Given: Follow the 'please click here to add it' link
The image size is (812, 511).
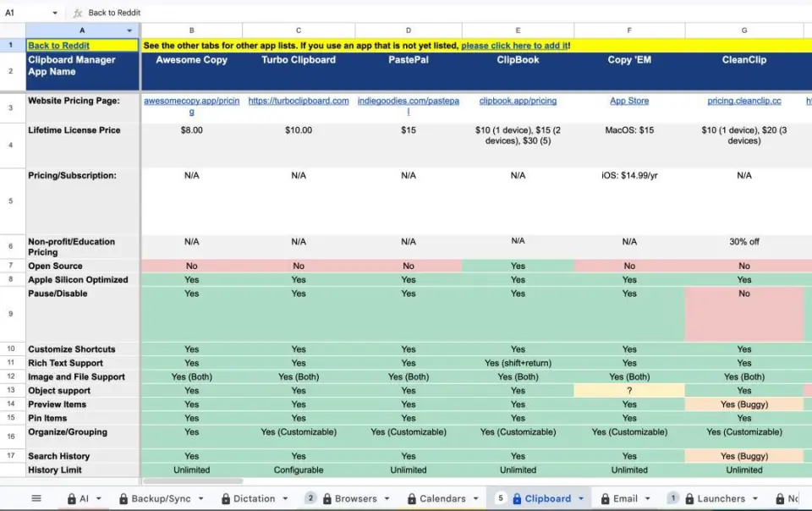Looking at the screenshot, I should (514, 46).
